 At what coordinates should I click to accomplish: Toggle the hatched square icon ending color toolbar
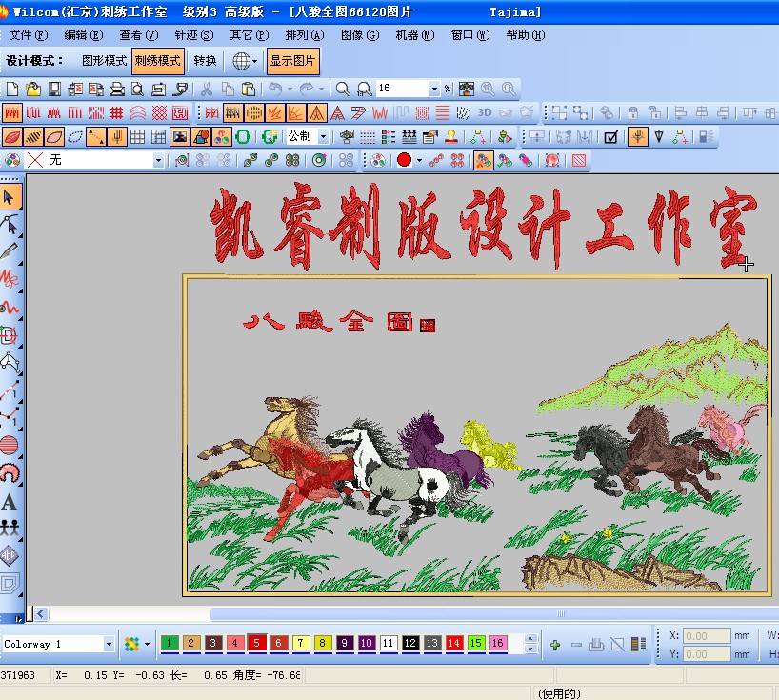(579, 160)
